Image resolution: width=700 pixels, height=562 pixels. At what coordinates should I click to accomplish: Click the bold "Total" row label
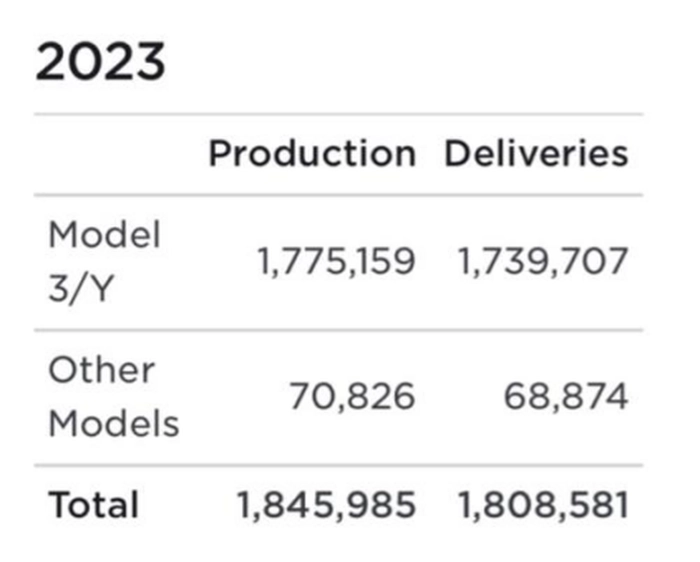[x=95, y=505]
